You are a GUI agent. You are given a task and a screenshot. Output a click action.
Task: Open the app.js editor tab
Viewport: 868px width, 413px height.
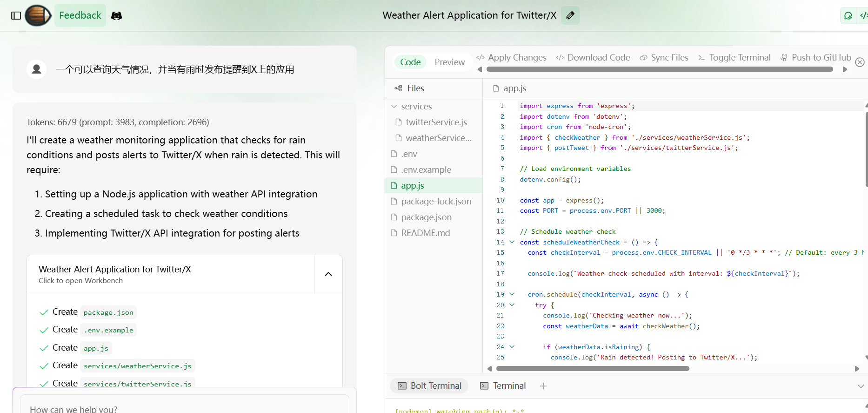510,88
